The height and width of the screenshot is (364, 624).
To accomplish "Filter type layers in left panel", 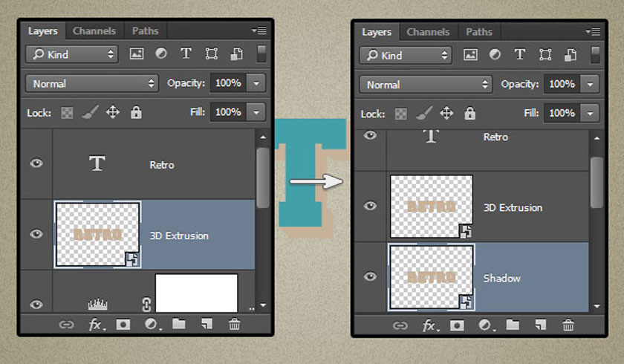I will [x=186, y=53].
